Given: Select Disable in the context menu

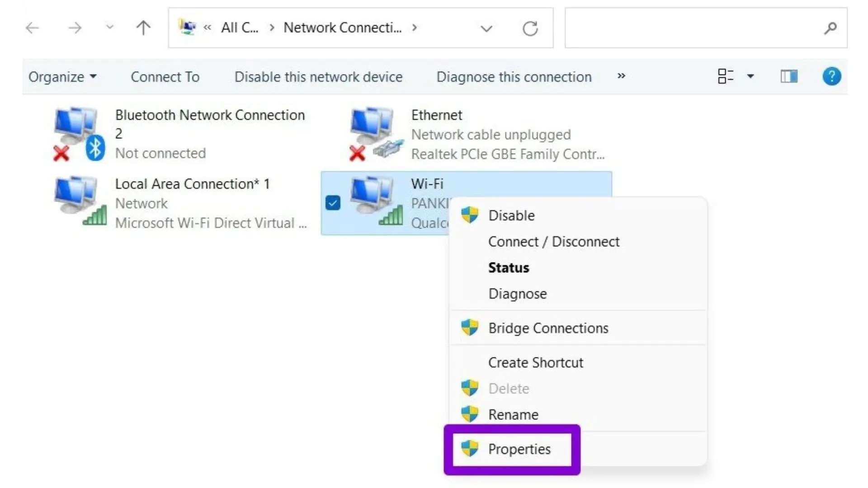Looking at the screenshot, I should [x=511, y=216].
